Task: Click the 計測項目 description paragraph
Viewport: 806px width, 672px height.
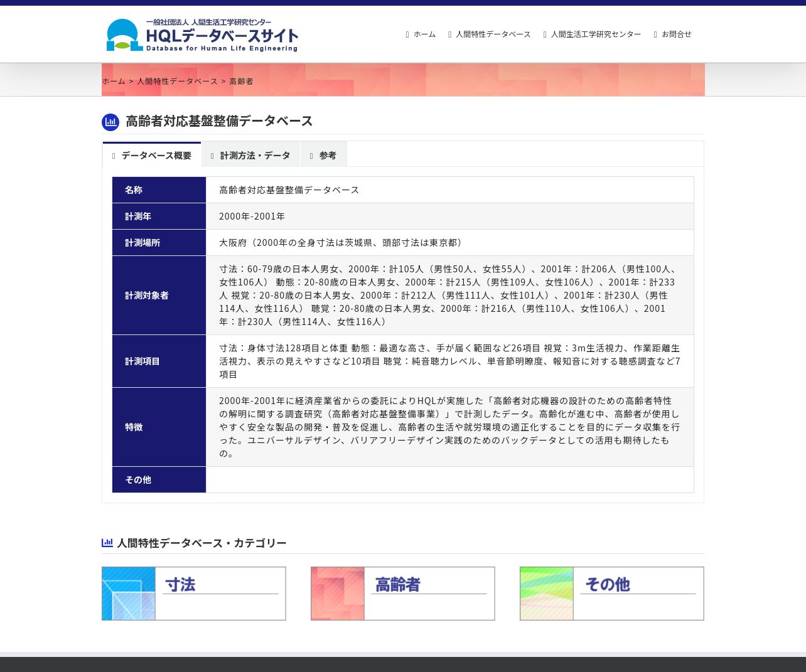Action: pos(449,361)
